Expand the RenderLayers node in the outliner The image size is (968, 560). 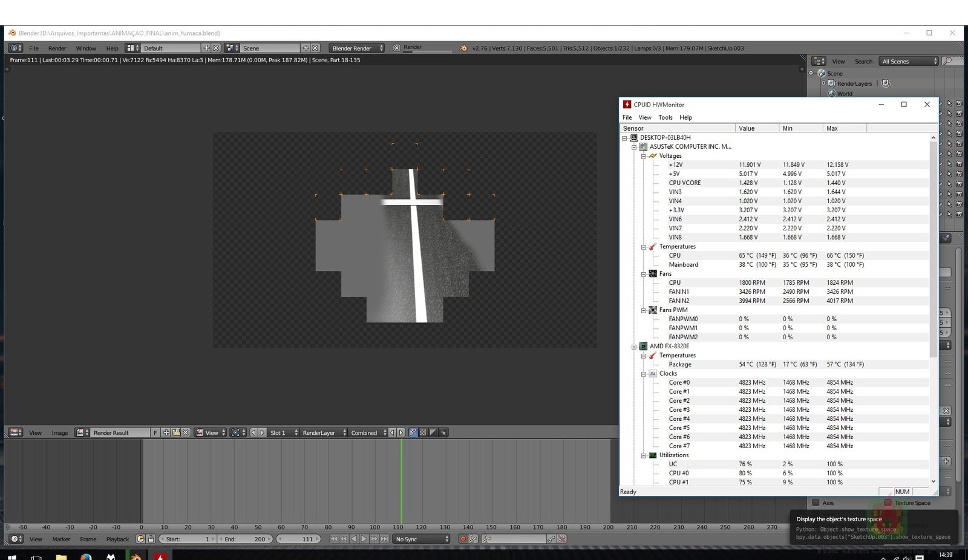point(823,83)
